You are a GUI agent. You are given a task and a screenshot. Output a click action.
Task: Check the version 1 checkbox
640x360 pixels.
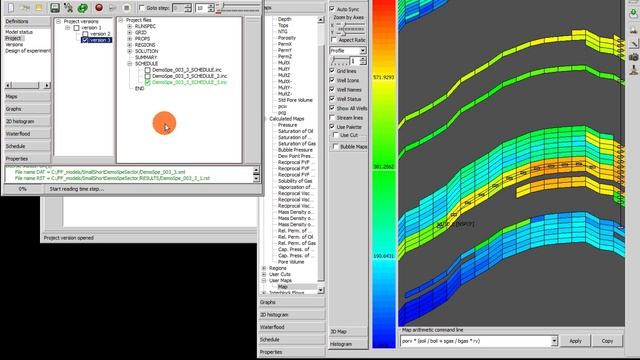pos(76,28)
